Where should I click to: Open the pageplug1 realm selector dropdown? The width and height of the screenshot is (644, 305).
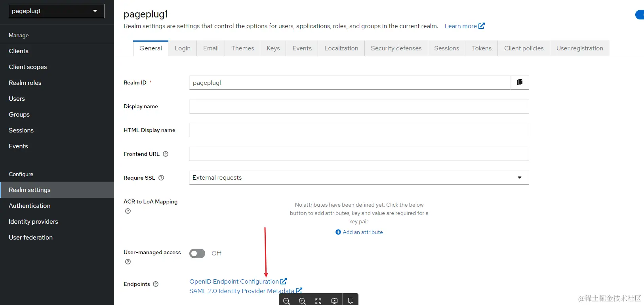pos(57,11)
